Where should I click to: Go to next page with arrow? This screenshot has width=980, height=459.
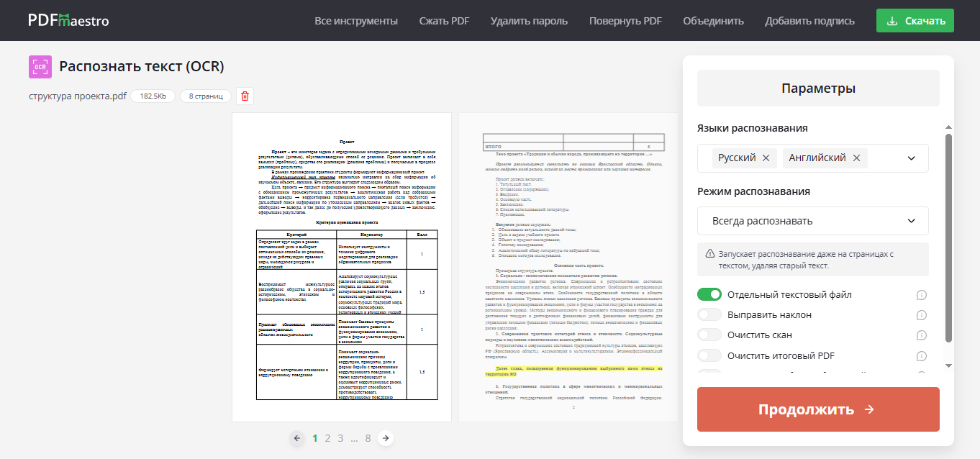(x=386, y=437)
